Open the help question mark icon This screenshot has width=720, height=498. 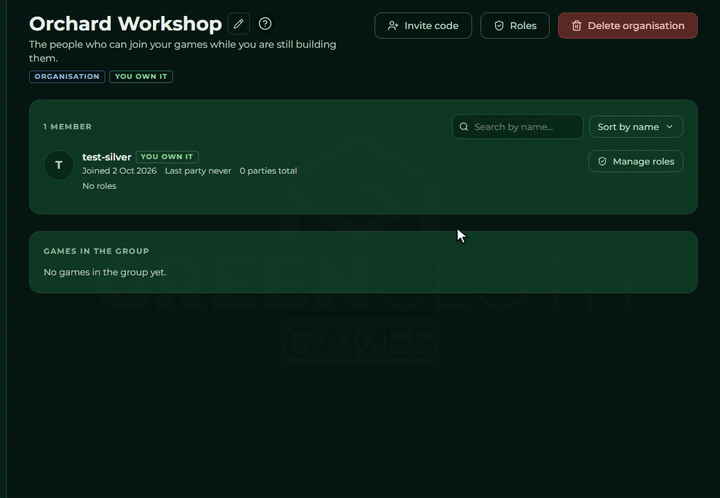pyautogui.click(x=265, y=24)
